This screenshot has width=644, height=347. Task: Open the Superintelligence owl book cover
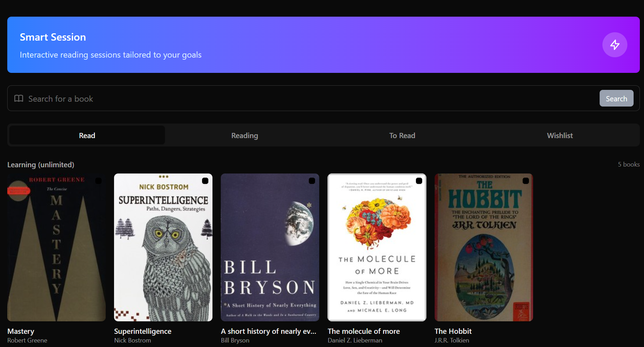tap(163, 247)
